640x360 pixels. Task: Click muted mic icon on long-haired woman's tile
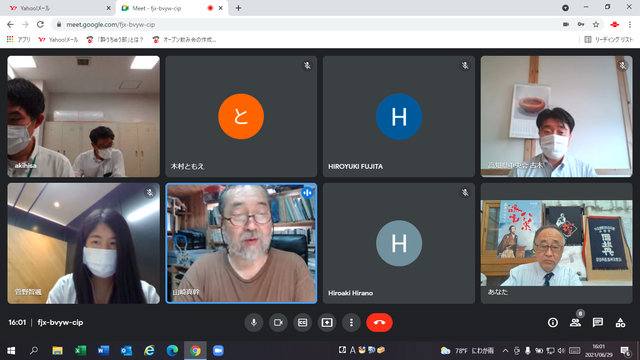tap(150, 193)
